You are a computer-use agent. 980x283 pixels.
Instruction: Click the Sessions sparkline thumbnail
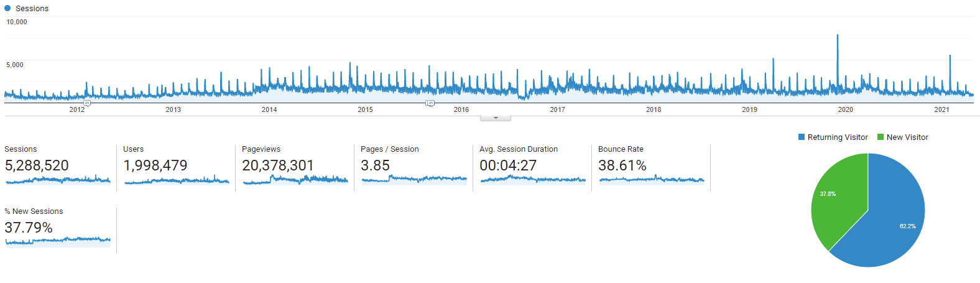58,180
